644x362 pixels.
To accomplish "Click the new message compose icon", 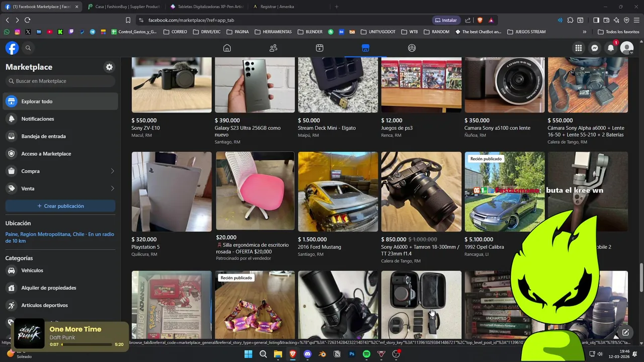I will [x=625, y=332].
